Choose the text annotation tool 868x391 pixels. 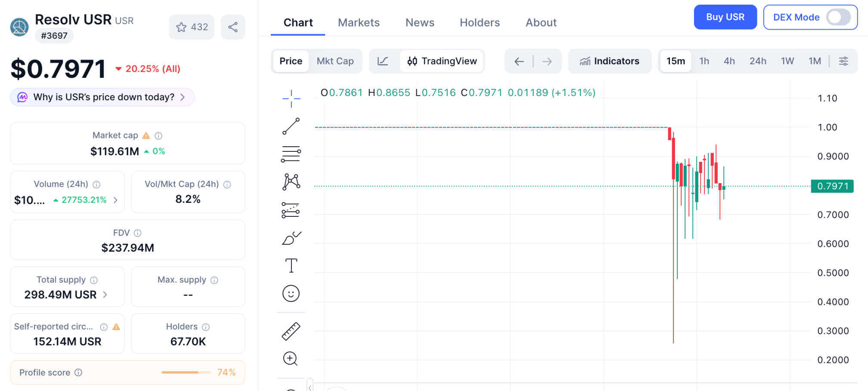(291, 266)
